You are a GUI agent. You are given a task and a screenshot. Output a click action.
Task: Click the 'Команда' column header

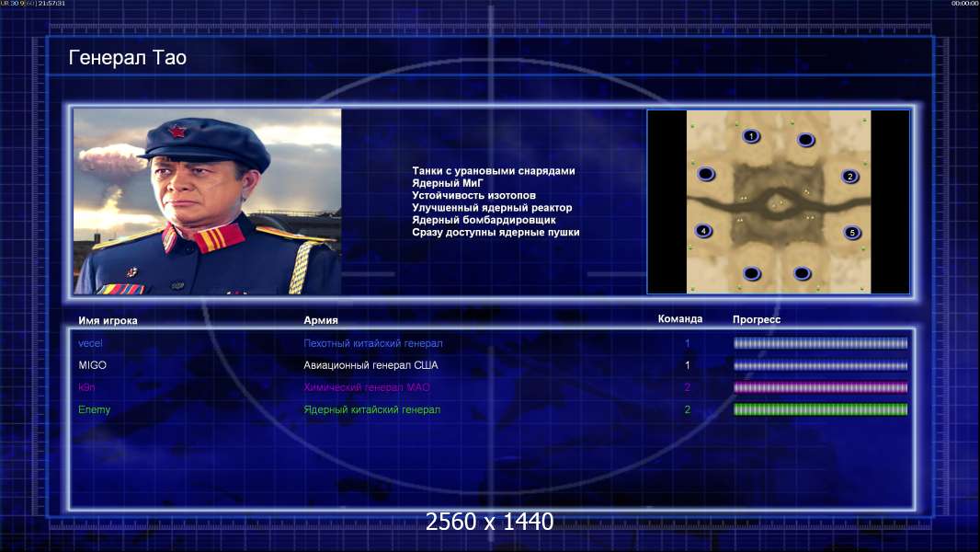[x=680, y=319]
